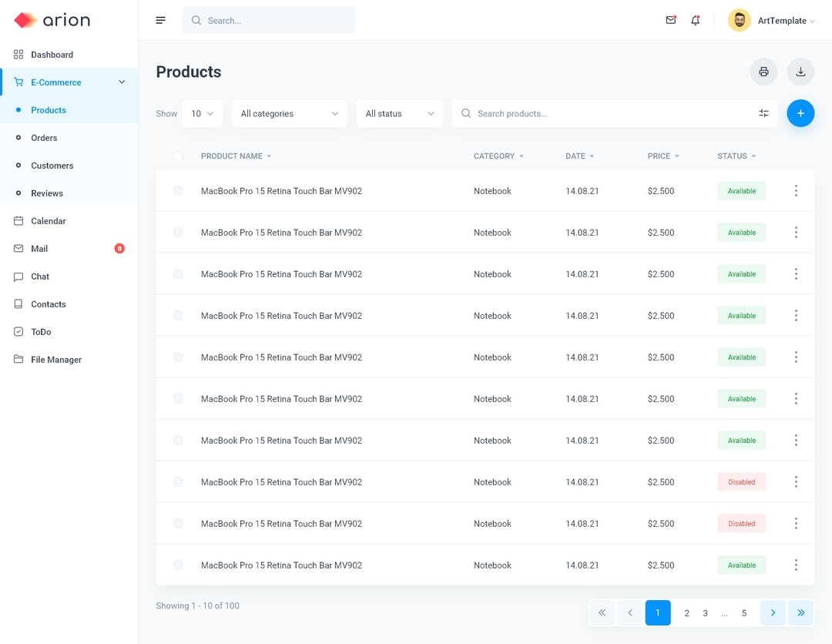Check the last product row checkbox
Image resolution: width=832 pixels, height=644 pixels.
(x=178, y=565)
